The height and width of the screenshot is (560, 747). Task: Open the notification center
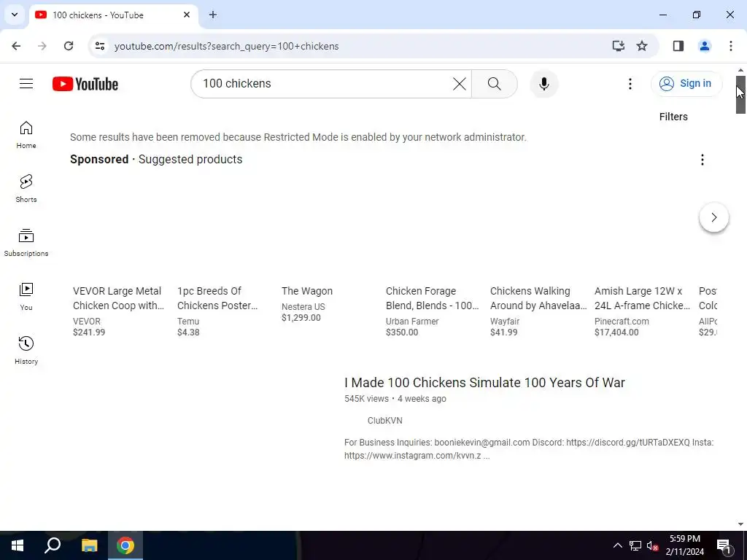(724, 545)
